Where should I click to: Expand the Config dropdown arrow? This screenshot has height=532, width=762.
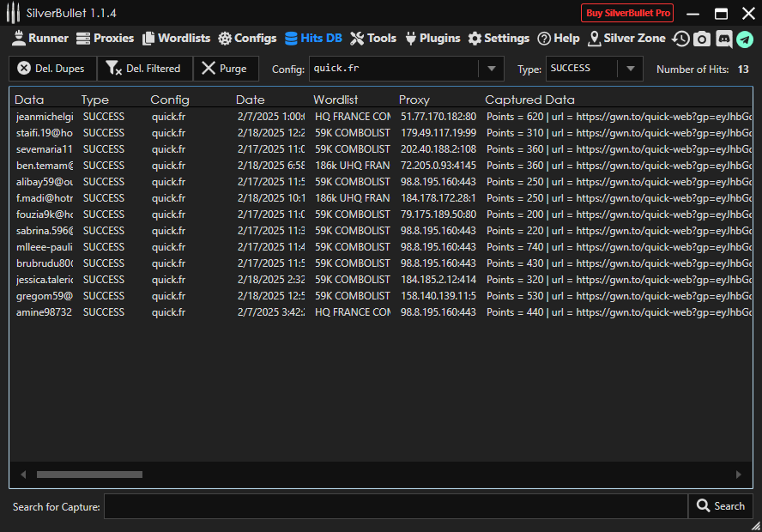492,69
